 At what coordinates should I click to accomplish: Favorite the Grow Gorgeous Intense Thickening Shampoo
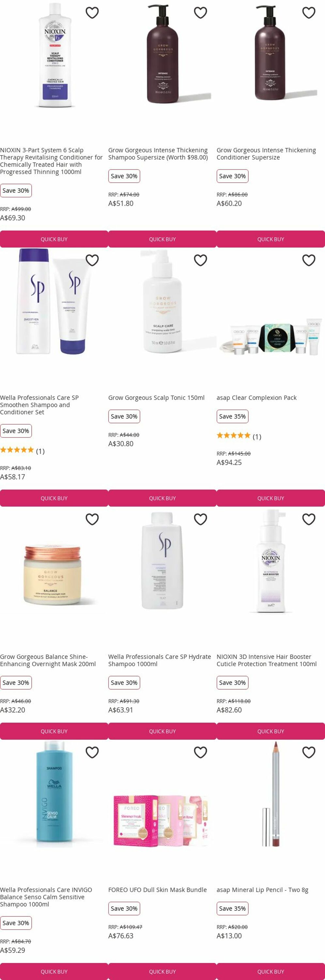click(x=200, y=12)
